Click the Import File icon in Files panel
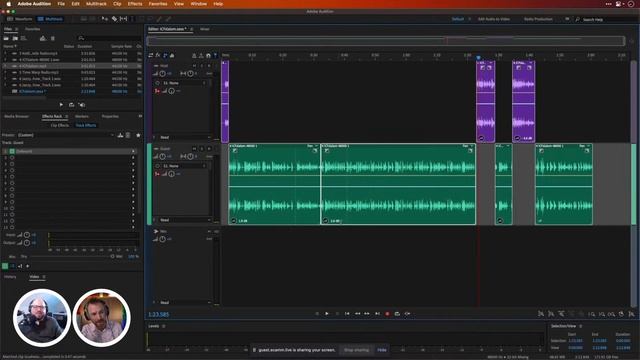 [x=15, y=38]
